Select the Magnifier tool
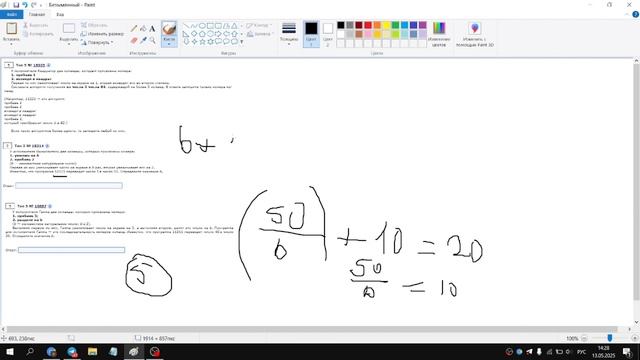Screen dimensions: 640x360 pos(152,40)
